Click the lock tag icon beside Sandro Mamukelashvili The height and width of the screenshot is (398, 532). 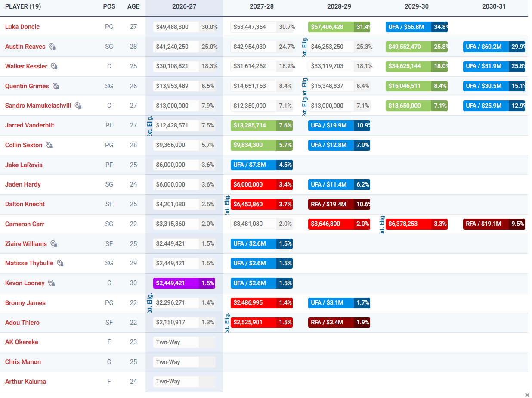(x=78, y=106)
